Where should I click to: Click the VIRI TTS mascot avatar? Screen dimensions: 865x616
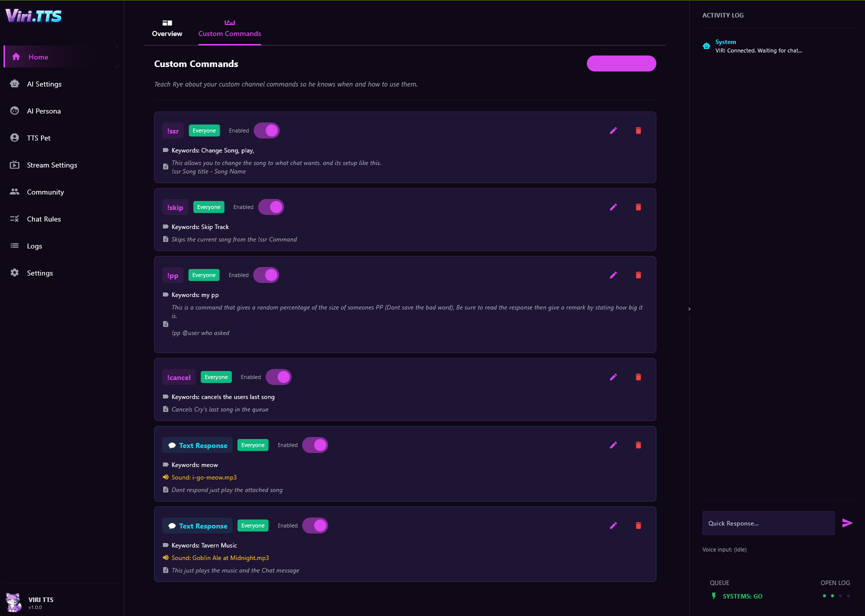14,602
